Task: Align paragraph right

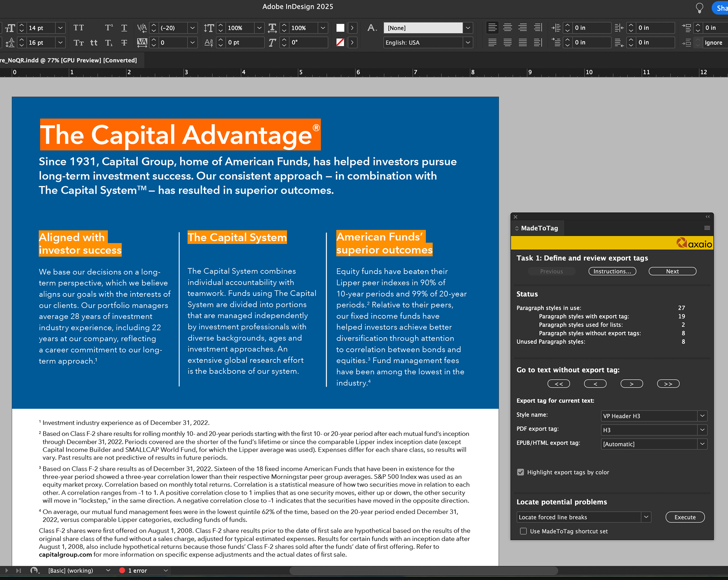Action: point(522,28)
